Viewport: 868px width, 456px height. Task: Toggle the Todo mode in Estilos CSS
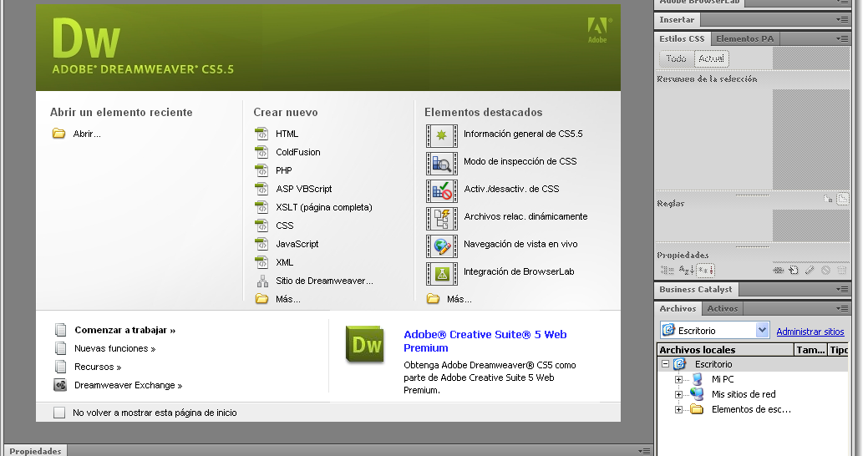coord(676,58)
